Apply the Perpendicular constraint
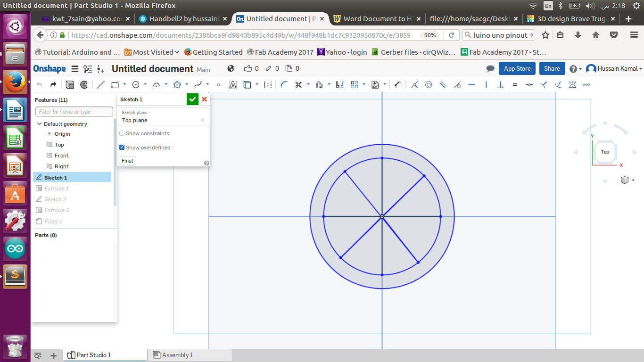Screen dimensions: 644x362 pyautogui.click(x=501, y=85)
